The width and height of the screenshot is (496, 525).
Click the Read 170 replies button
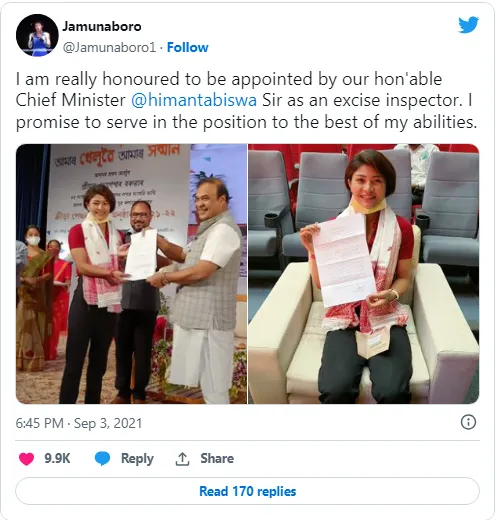point(247,491)
